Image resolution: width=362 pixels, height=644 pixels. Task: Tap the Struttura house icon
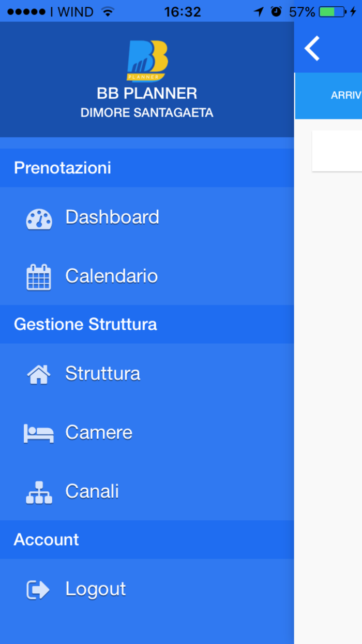[x=38, y=373]
